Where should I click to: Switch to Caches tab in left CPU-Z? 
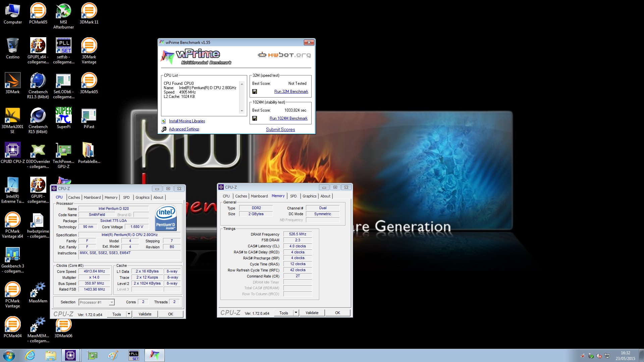[x=74, y=197]
